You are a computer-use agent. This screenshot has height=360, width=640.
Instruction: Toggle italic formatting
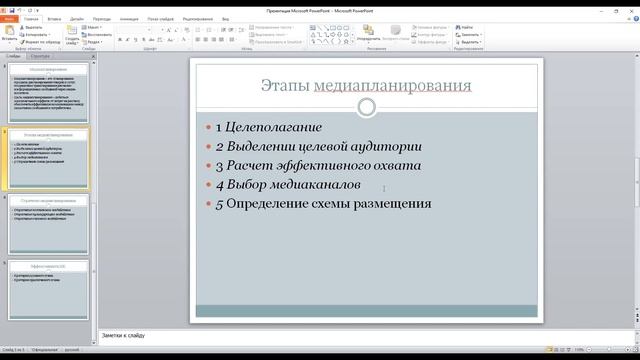127,40
